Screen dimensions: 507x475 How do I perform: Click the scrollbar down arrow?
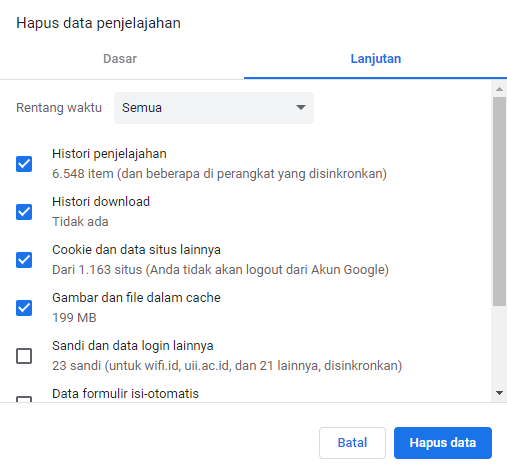pyautogui.click(x=499, y=393)
